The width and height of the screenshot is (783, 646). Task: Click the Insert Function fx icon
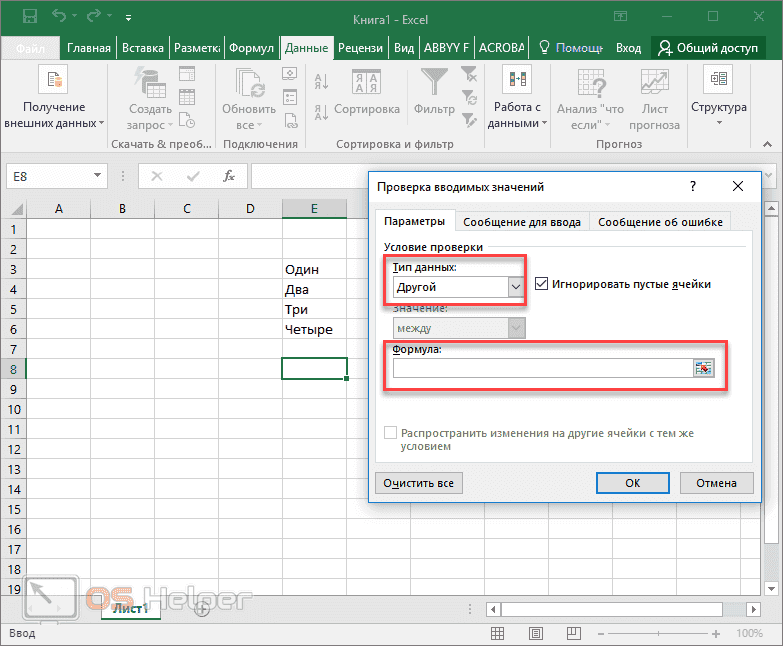tap(228, 176)
